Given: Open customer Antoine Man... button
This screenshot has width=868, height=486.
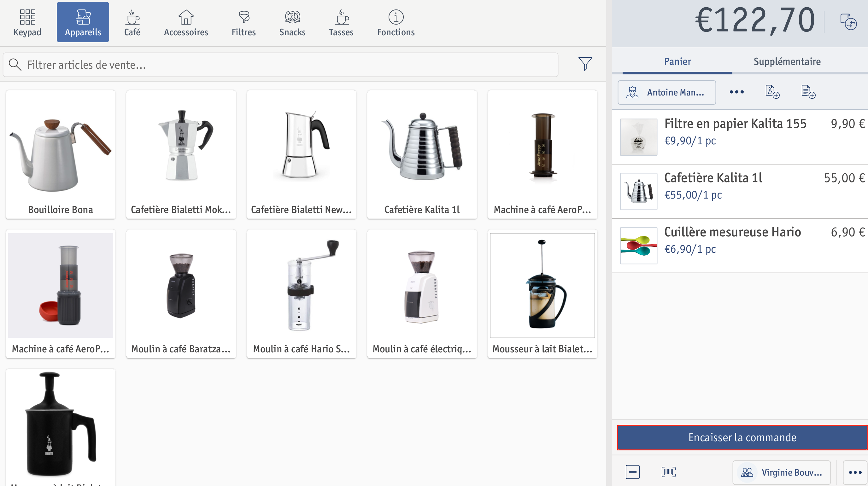Looking at the screenshot, I should coord(666,92).
